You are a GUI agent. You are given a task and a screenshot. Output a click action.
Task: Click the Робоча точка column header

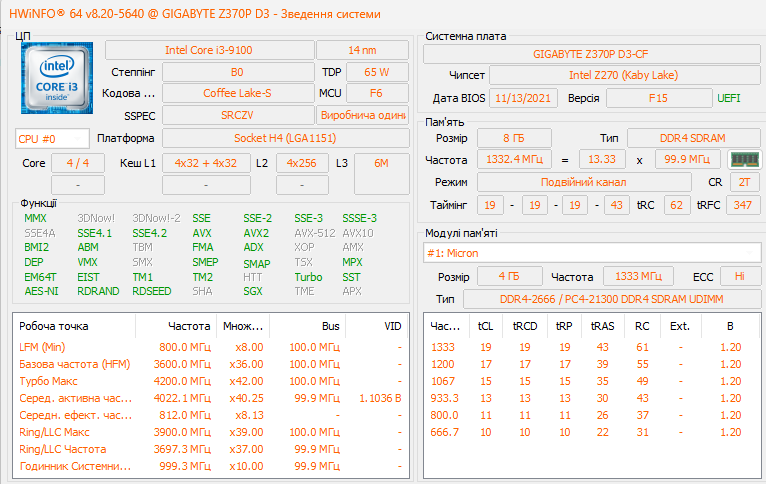click(73, 326)
